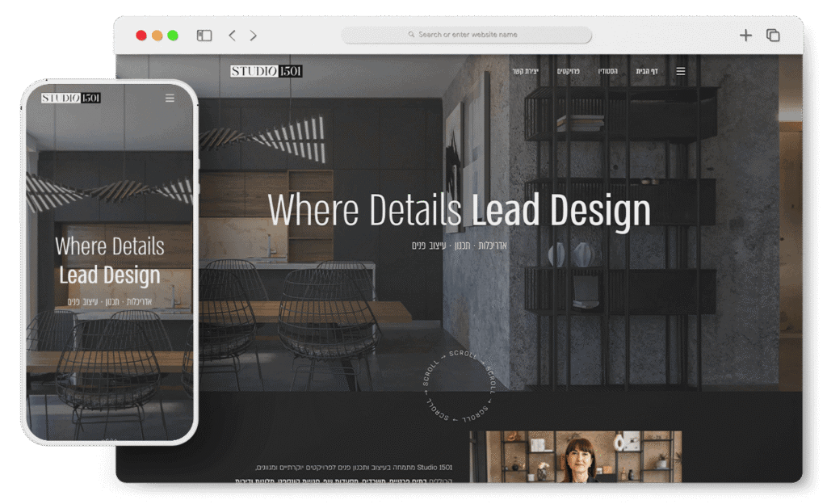The width and height of the screenshot is (827, 504).
Task: Select the פרויקטים navigation link
Action: click(569, 71)
